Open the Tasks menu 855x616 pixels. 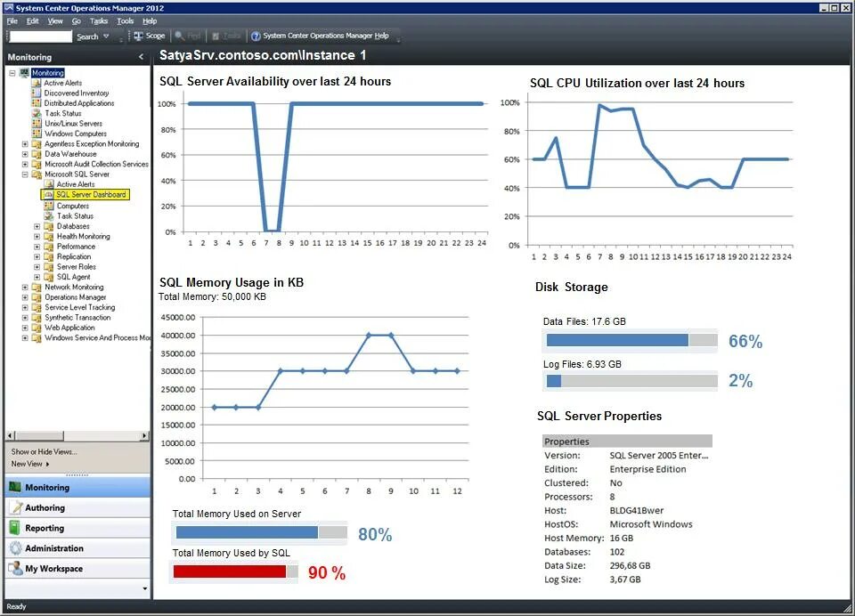click(100, 20)
